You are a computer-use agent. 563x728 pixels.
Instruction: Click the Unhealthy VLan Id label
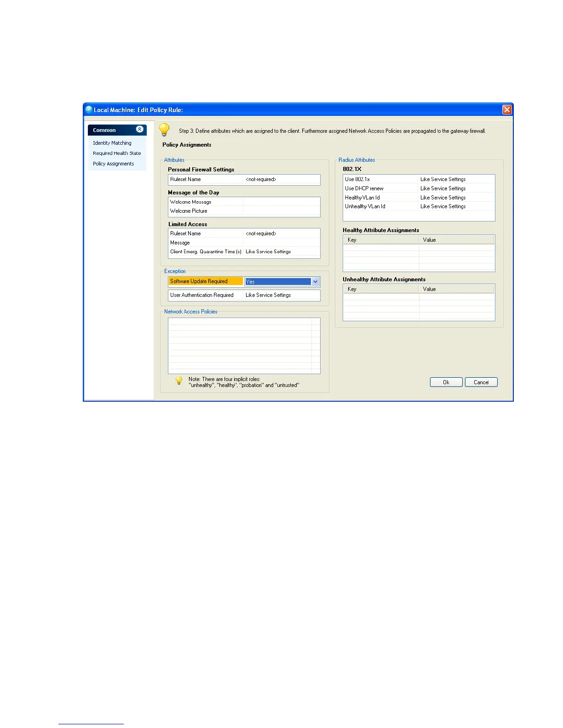[365, 206]
